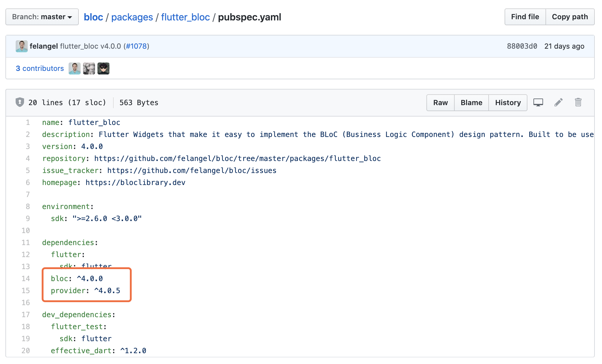Navigate to bloc repository root link
This screenshot has height=364, width=602.
click(x=93, y=17)
